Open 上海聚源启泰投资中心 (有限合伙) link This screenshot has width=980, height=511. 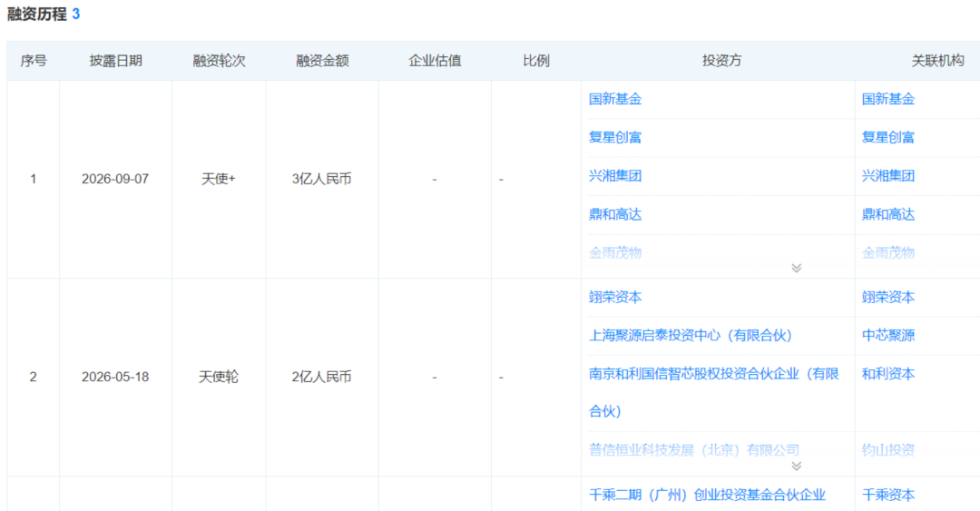click(691, 335)
